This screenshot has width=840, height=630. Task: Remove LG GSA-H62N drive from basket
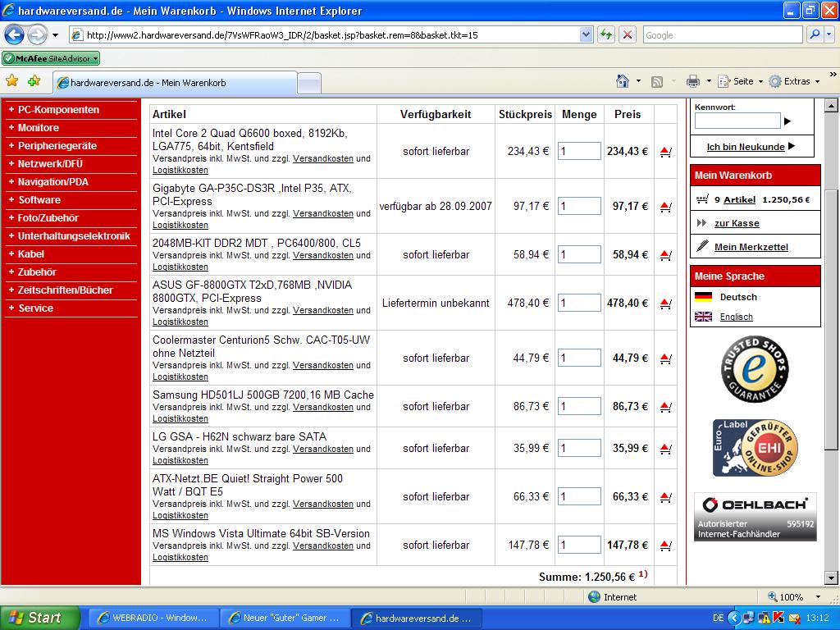pyautogui.click(x=666, y=449)
